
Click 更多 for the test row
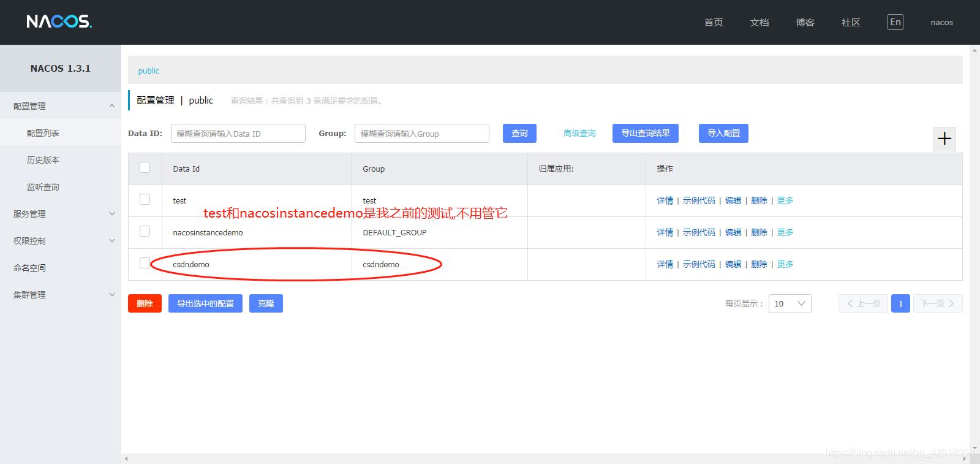tap(785, 200)
